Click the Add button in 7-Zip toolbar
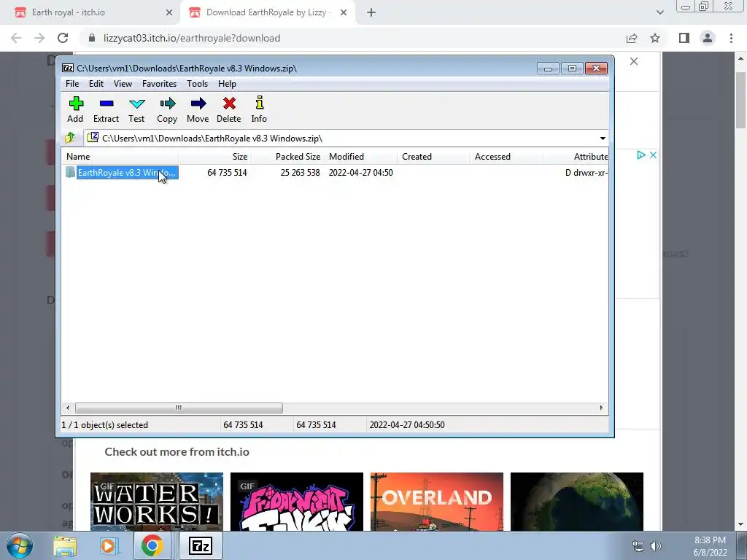The image size is (747, 560). click(75, 109)
